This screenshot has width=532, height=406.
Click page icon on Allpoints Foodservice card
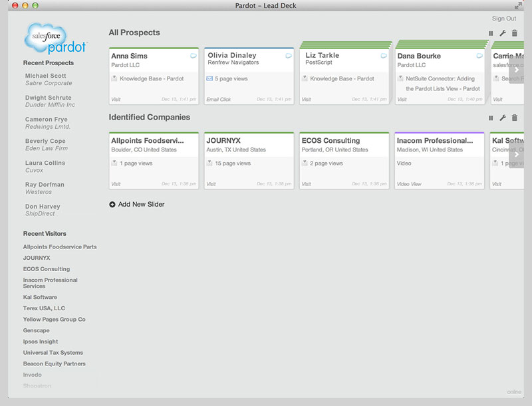(x=114, y=163)
